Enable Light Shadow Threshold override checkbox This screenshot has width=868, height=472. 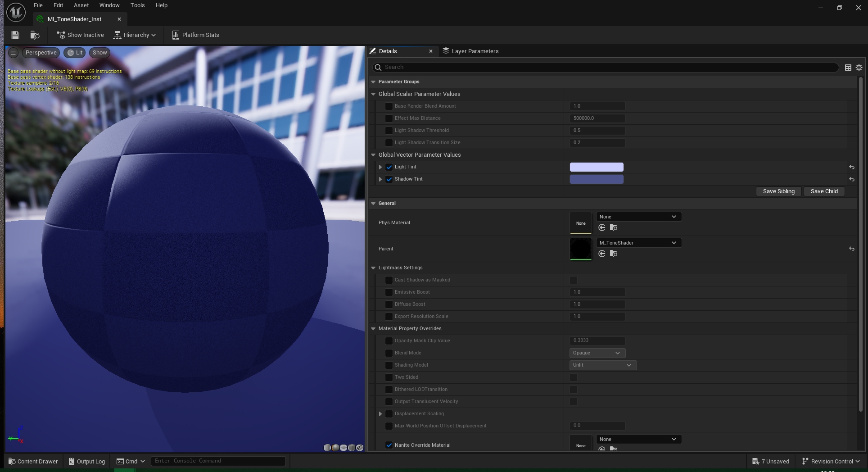pyautogui.click(x=389, y=131)
